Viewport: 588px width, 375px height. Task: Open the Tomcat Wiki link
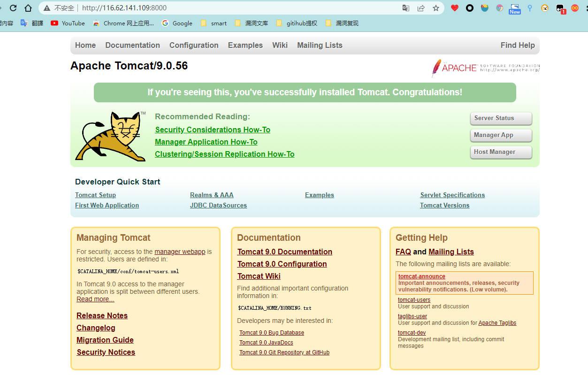click(x=259, y=276)
